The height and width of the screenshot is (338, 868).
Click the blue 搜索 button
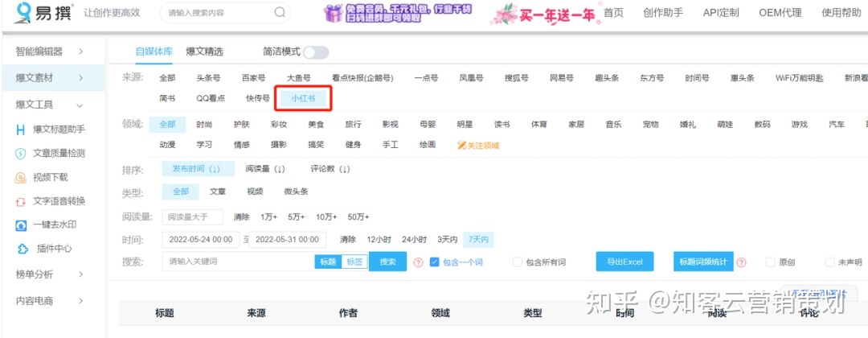click(x=388, y=262)
